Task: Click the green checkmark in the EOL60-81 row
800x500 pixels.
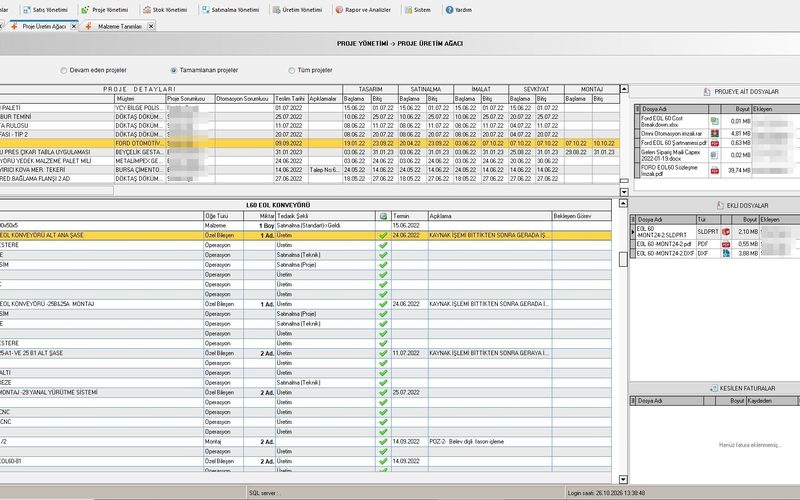Action: click(x=383, y=461)
